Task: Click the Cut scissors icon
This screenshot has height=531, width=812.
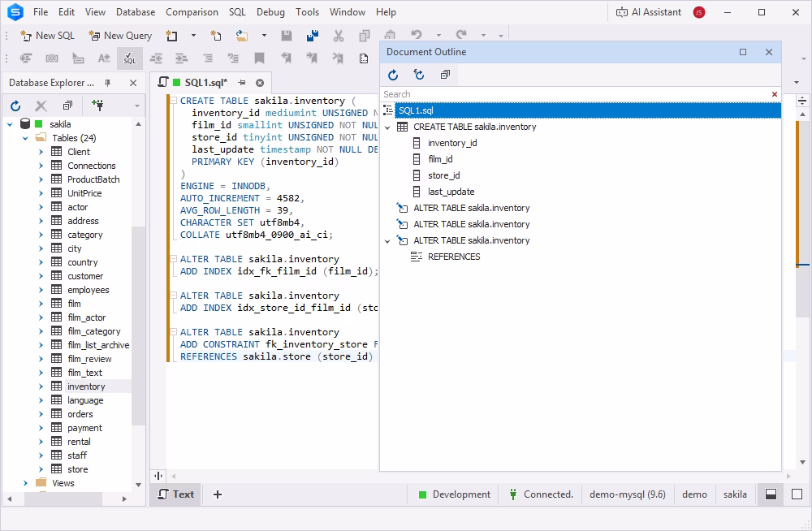Action: [x=338, y=36]
